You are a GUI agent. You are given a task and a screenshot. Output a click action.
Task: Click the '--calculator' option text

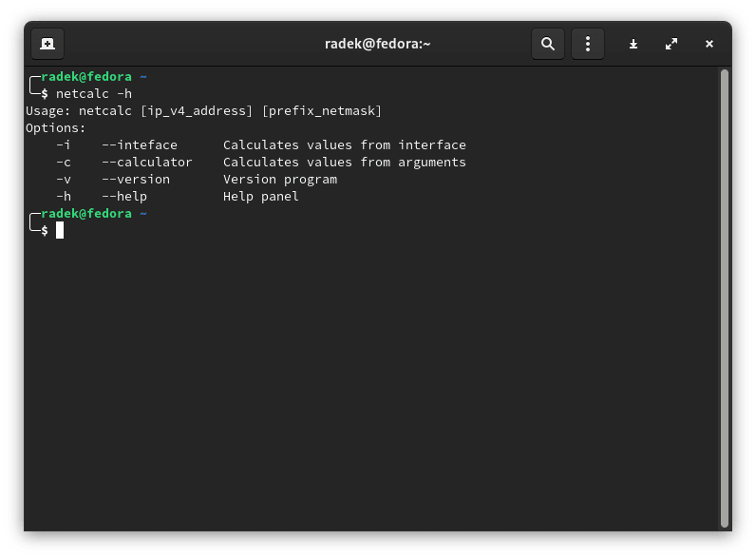tap(147, 163)
